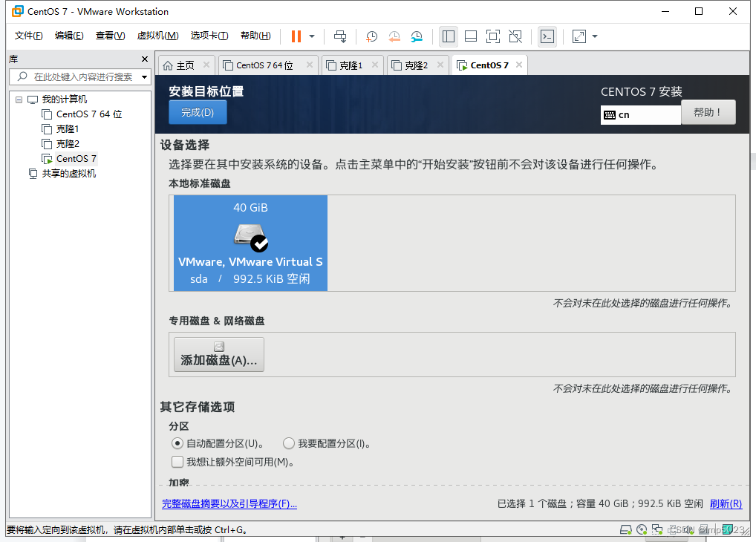The width and height of the screenshot is (756, 542).
Task: Click the hard disk status icon in status bar
Action: 626,529
